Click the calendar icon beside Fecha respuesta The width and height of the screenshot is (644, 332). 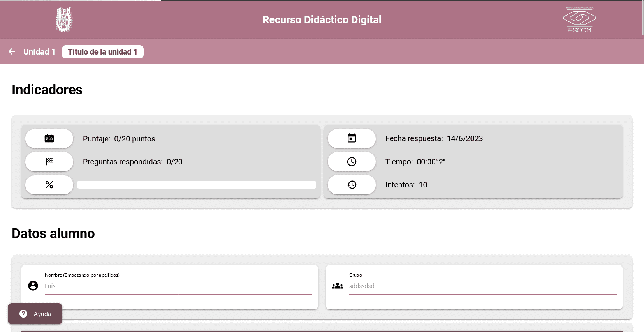pyautogui.click(x=352, y=138)
